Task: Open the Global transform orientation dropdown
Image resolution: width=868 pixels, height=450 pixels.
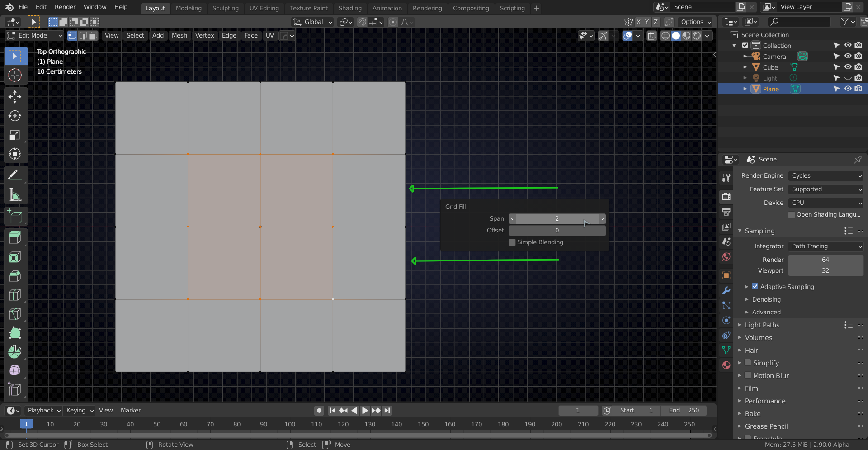Action: coord(312,22)
